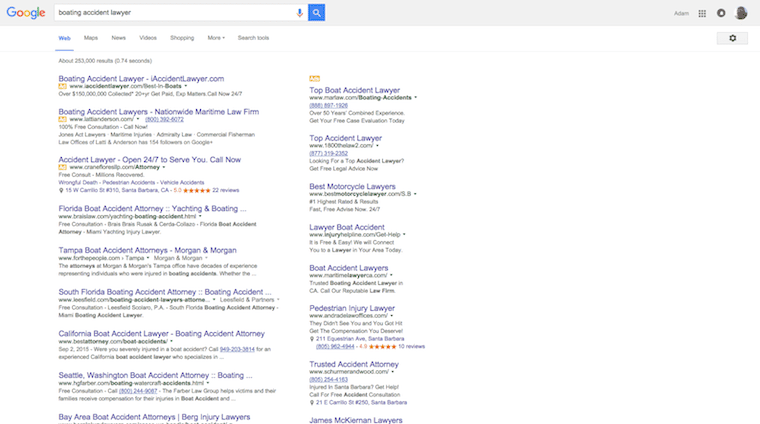760x424 pixels.
Task: Switch to the Maps tab
Action: [91, 38]
